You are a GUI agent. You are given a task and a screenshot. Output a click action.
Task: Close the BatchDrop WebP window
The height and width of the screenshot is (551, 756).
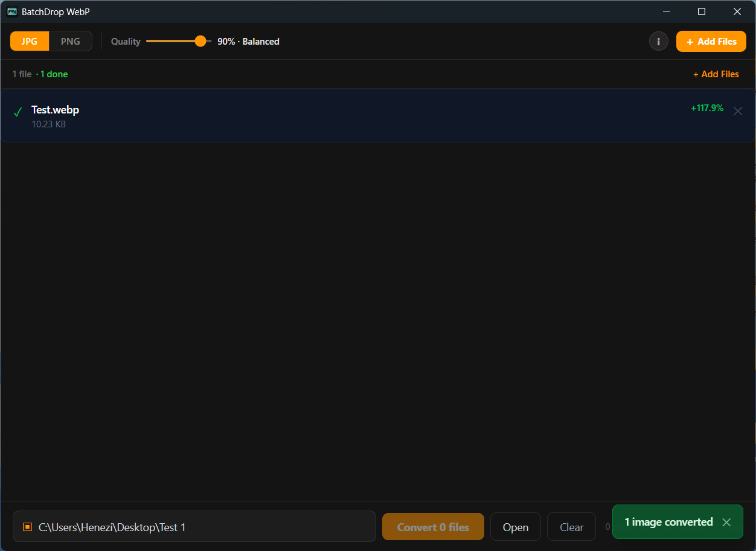tap(737, 11)
